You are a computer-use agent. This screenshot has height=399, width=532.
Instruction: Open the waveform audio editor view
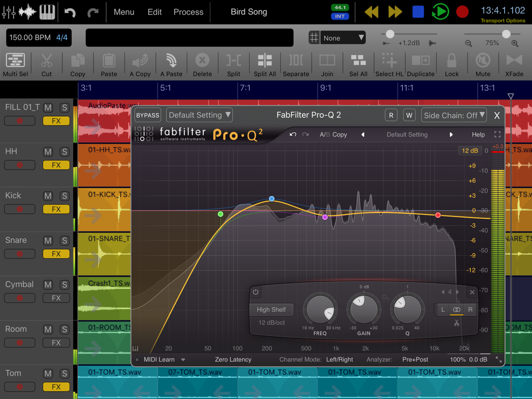coord(27,12)
